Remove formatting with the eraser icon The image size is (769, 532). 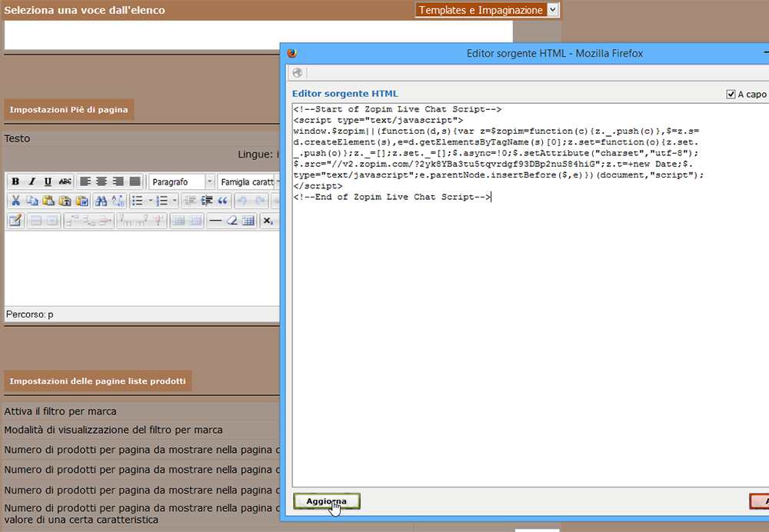pyautogui.click(x=232, y=221)
